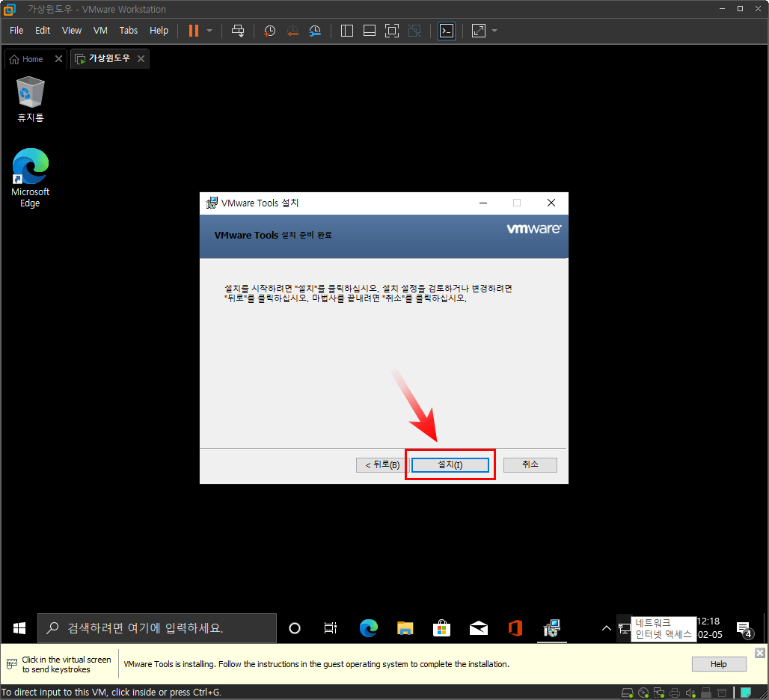
Task: Click the 설치(I) install button
Action: [x=450, y=464]
